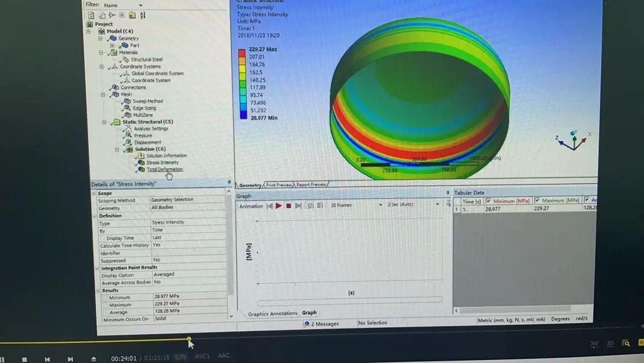
Task: Click the first icon in outline toolbar
Action: tap(91, 15)
